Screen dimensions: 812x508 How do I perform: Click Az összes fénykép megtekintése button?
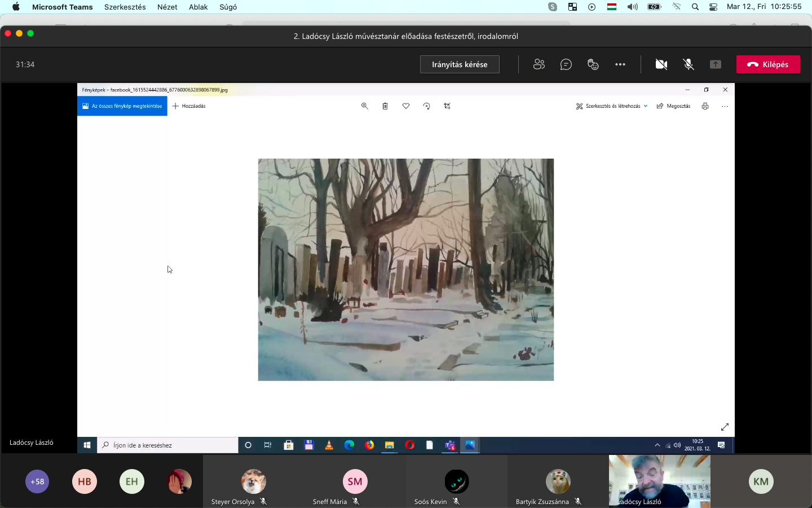122,106
